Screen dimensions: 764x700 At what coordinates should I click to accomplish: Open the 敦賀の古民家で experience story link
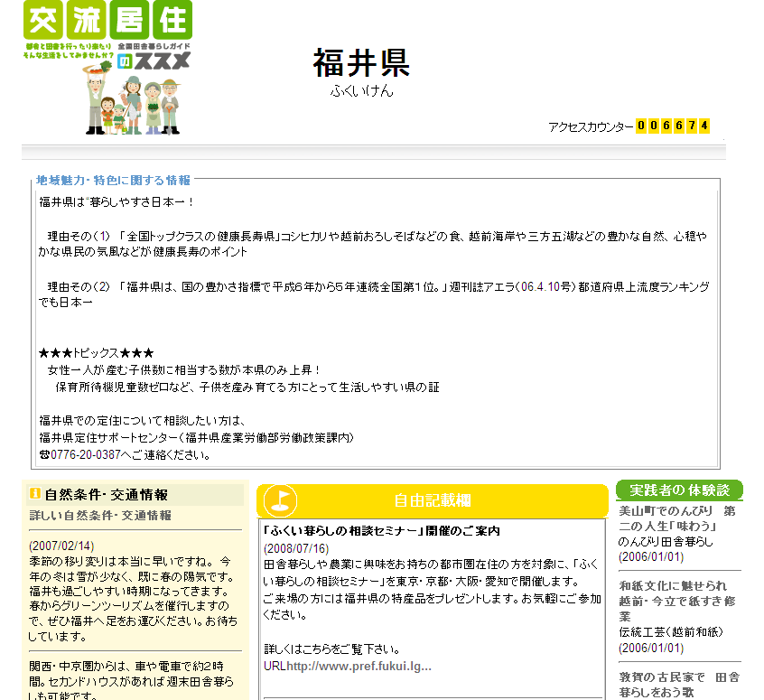click(679, 685)
